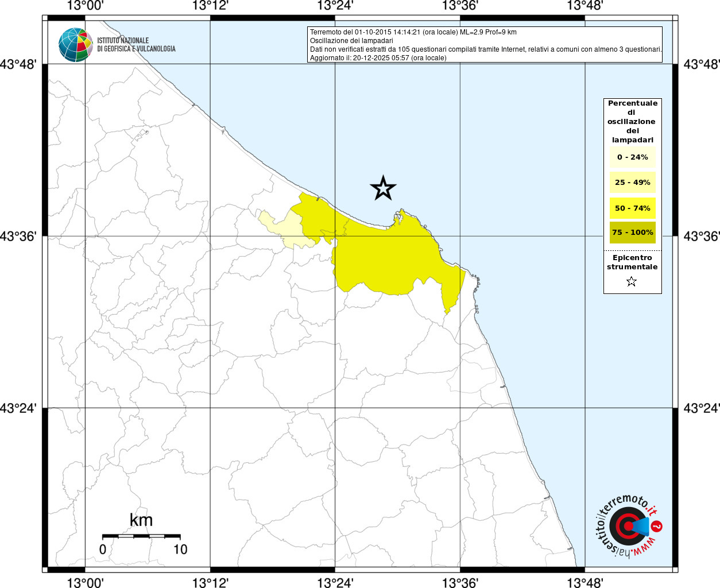Click the red question mark badge

(657, 526)
